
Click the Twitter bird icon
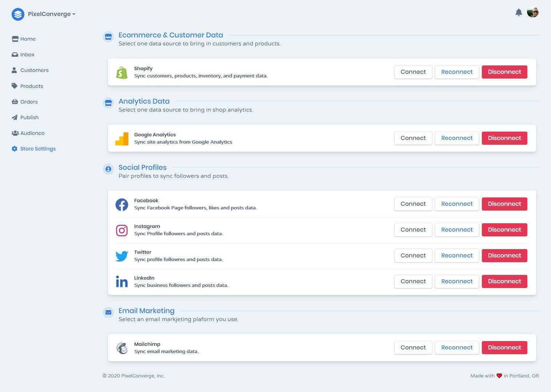click(x=122, y=256)
